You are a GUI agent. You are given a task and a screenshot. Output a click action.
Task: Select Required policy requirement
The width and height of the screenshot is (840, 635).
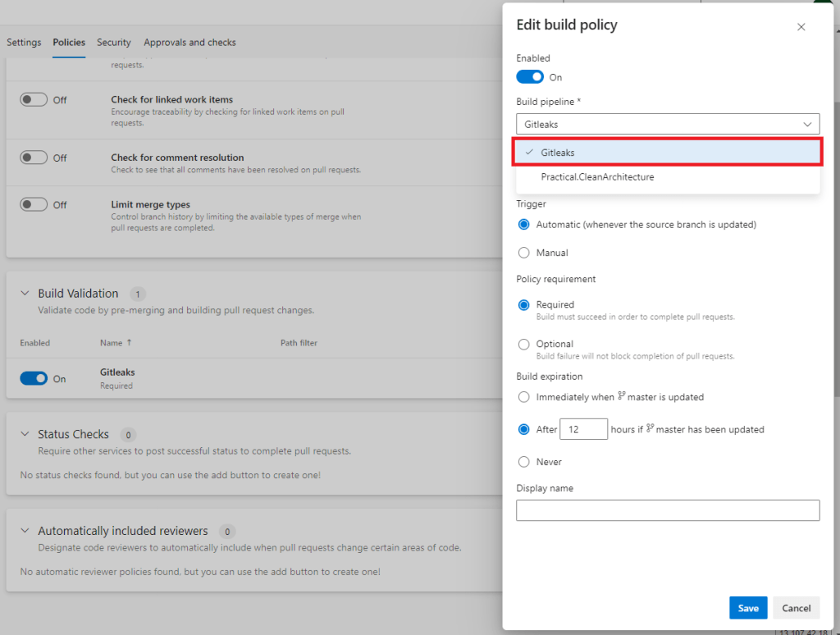[x=524, y=304]
